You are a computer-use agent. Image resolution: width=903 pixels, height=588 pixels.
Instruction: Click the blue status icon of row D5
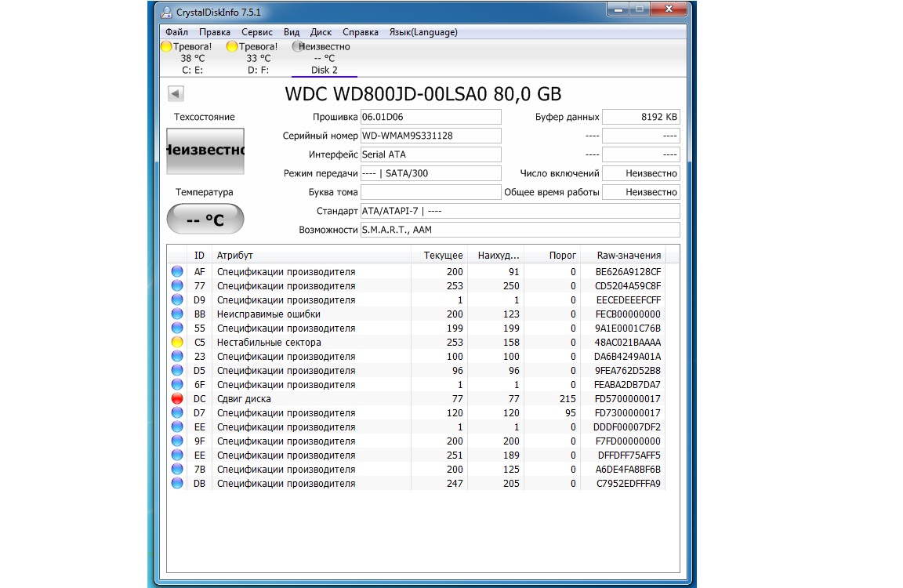(177, 370)
